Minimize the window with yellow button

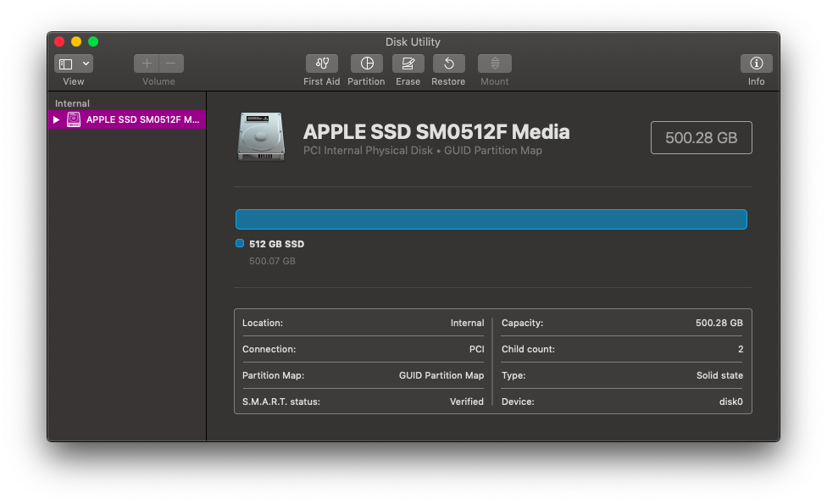[76, 42]
